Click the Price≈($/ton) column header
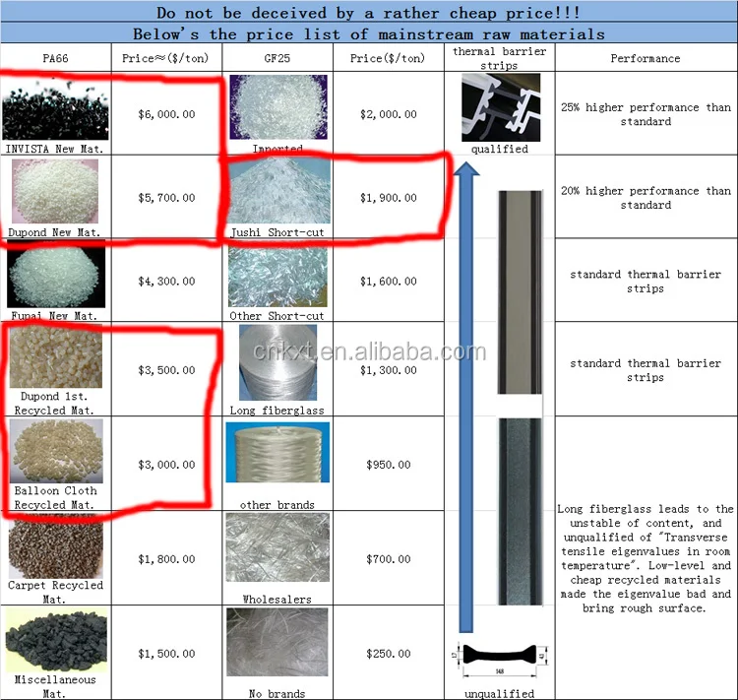This screenshot has height=700, width=738. pyautogui.click(x=165, y=58)
